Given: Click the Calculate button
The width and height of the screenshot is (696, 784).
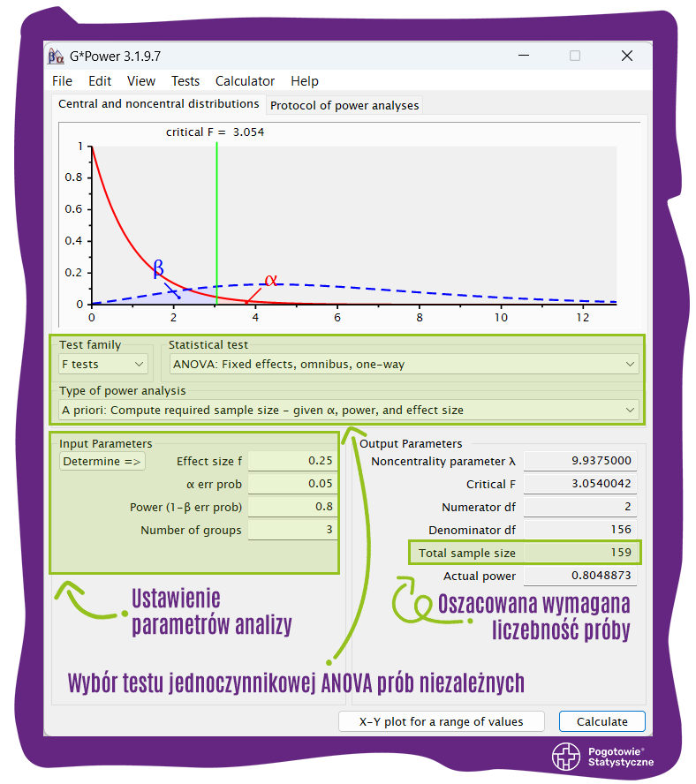Looking at the screenshot, I should 601,721.
